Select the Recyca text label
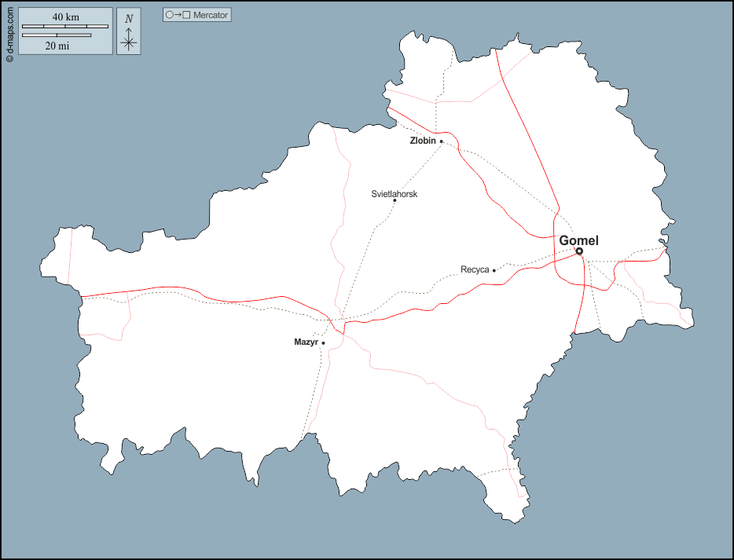Viewport: 734px width, 560px height. [x=475, y=270]
